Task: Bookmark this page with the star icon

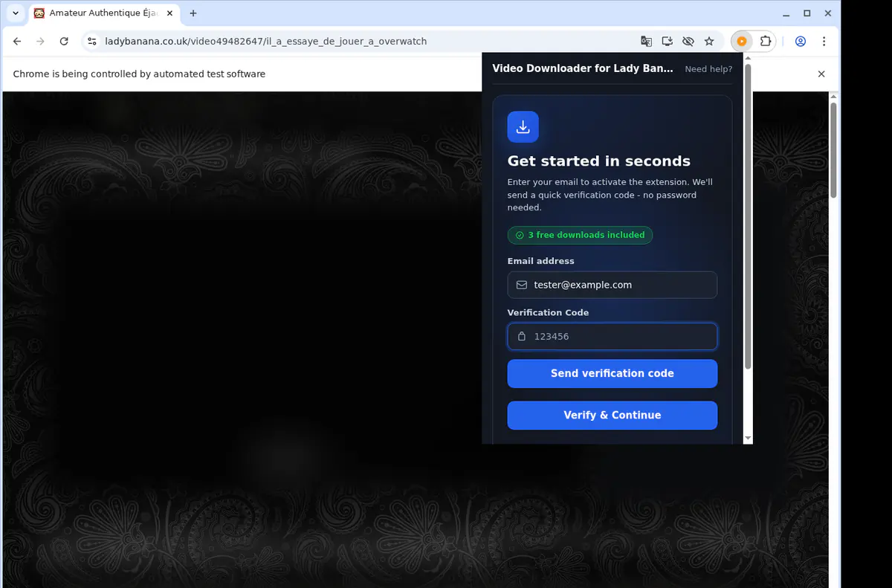Action: click(x=709, y=42)
